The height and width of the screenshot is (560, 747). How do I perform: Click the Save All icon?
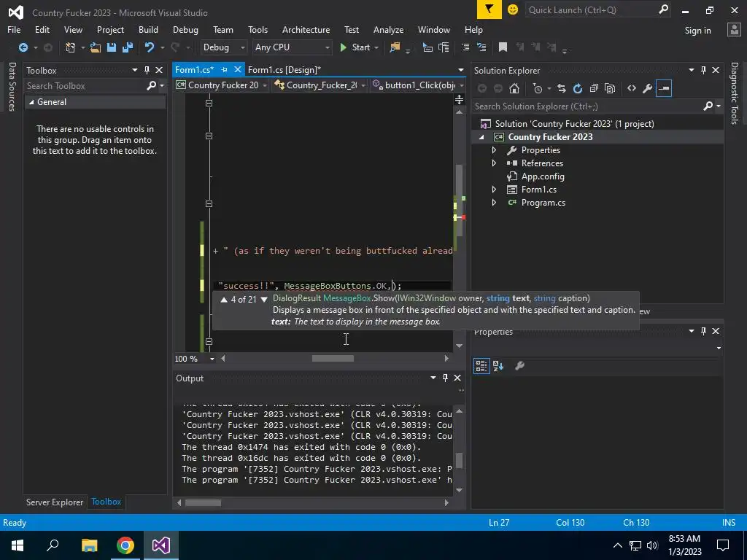point(128,47)
